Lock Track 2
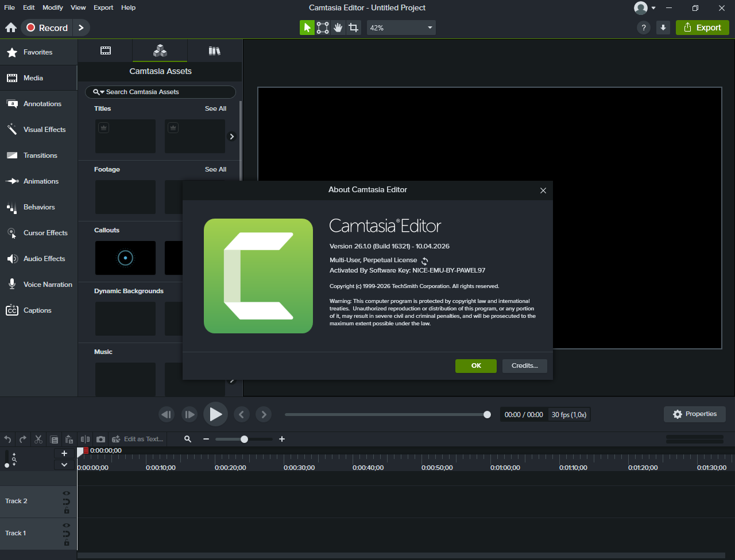Screen dimensions: 735x560 click(67, 511)
